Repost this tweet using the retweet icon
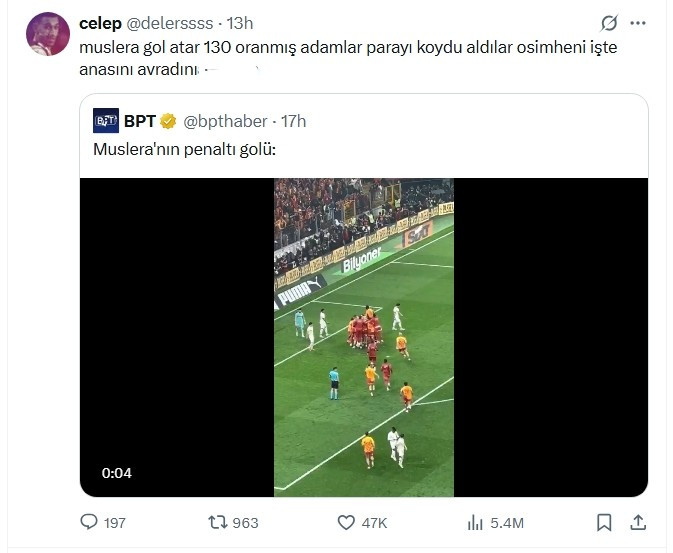 [x=218, y=522]
